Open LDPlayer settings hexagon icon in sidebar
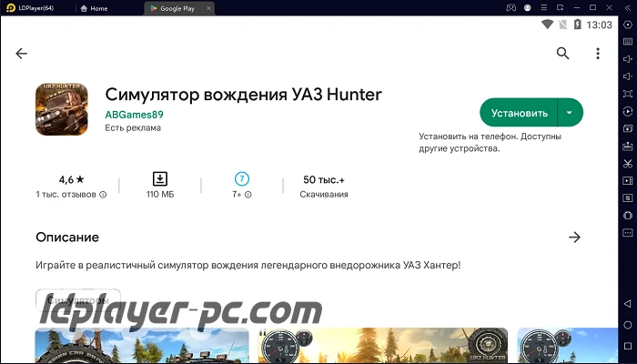The height and width of the screenshot is (364, 637). [x=628, y=25]
